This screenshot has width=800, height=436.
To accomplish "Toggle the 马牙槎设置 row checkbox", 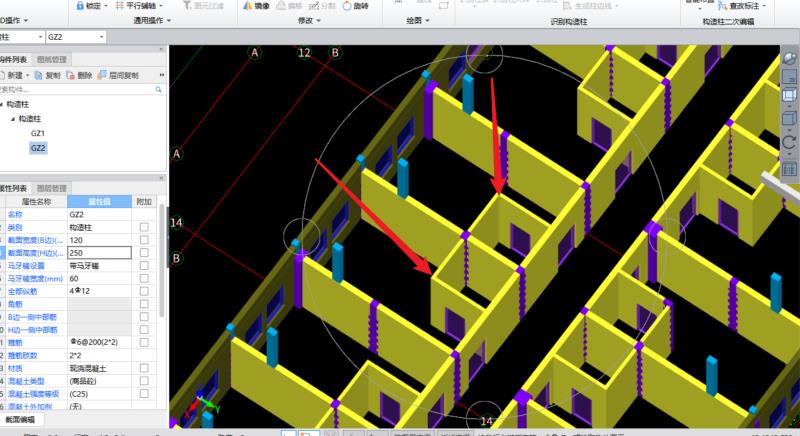I will pyautogui.click(x=144, y=266).
